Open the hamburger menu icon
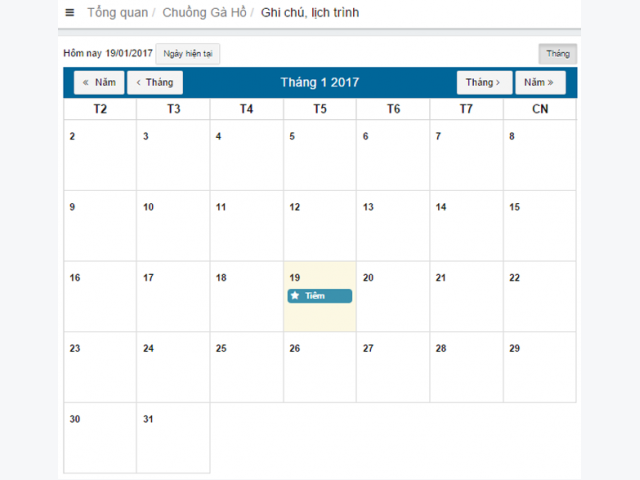 click(70, 13)
